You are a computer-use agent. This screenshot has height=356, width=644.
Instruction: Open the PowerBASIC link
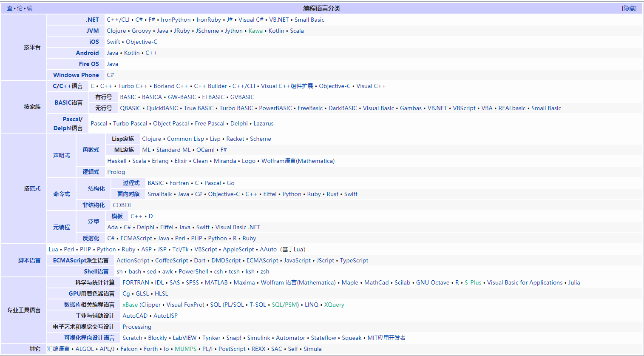coord(275,108)
